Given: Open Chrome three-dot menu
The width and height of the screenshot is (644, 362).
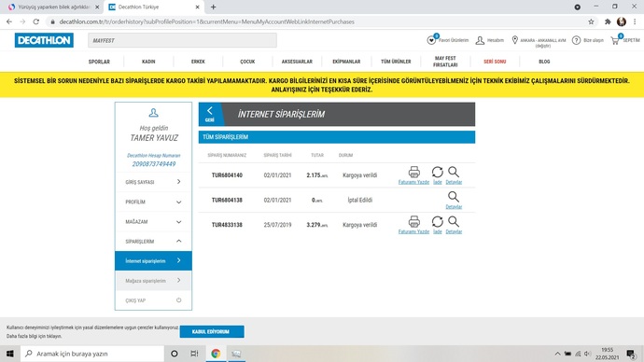Looking at the screenshot, I should pos(635,21).
